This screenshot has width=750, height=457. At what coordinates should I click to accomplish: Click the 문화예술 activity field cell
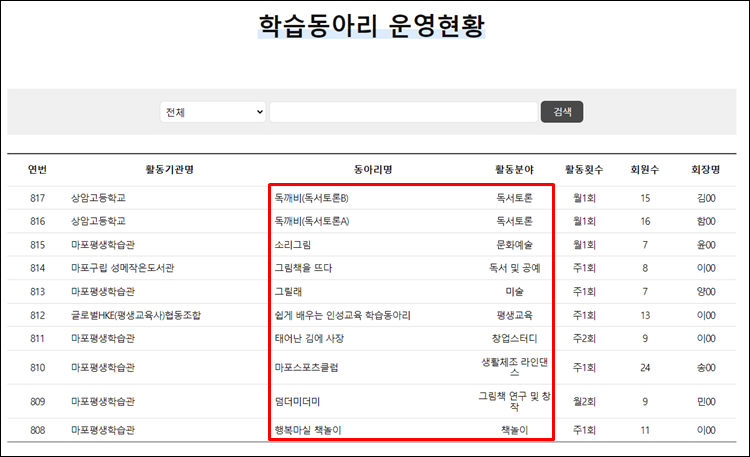514,245
